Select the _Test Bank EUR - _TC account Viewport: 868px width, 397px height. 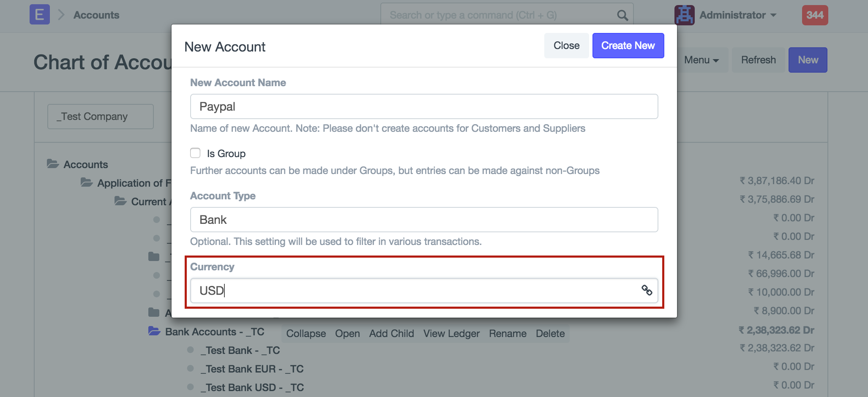coord(252,369)
